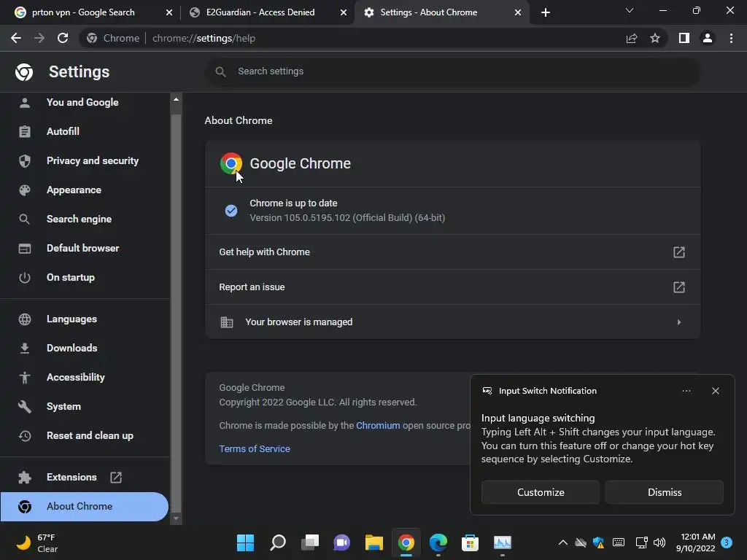The width and height of the screenshot is (747, 560).
Task: Select On startup in sidebar
Action: coord(71,277)
